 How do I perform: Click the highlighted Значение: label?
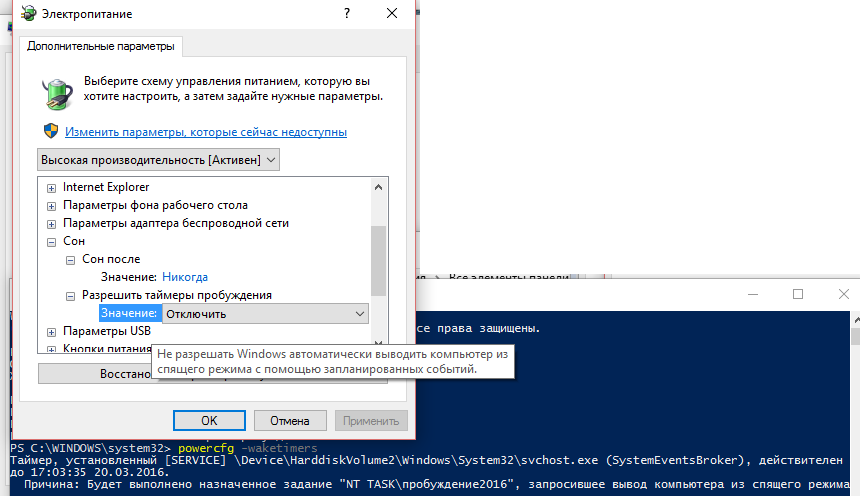coord(129,313)
